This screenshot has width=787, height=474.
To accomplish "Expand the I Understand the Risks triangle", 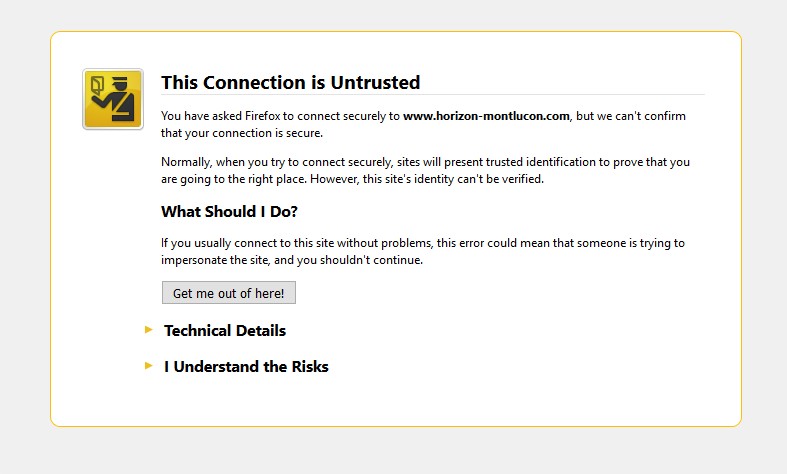I will tap(149, 365).
